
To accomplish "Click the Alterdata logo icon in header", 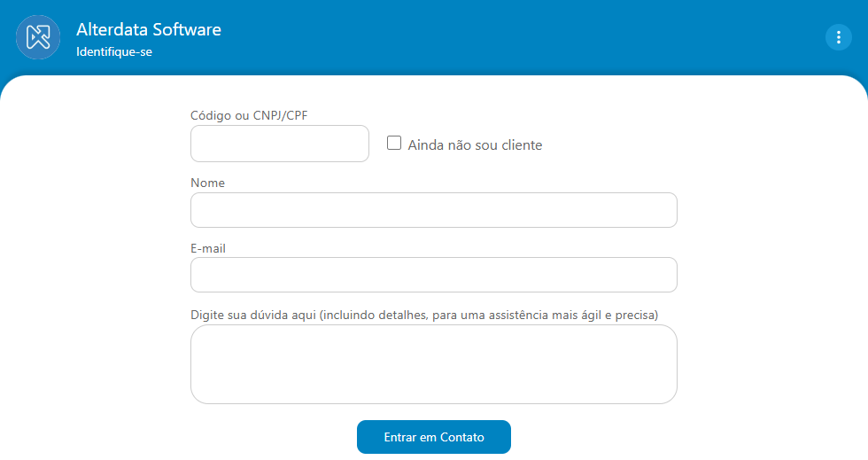I will pos(38,37).
